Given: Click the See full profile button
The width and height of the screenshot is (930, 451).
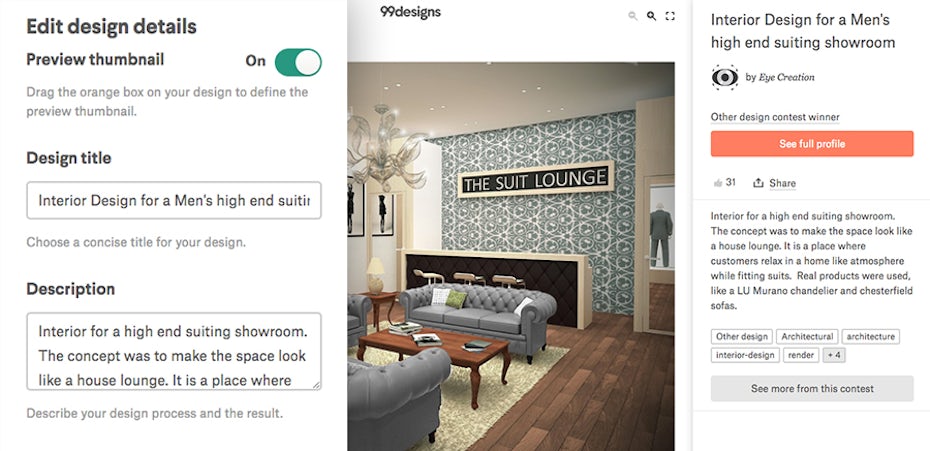Looking at the screenshot, I should click(x=812, y=144).
